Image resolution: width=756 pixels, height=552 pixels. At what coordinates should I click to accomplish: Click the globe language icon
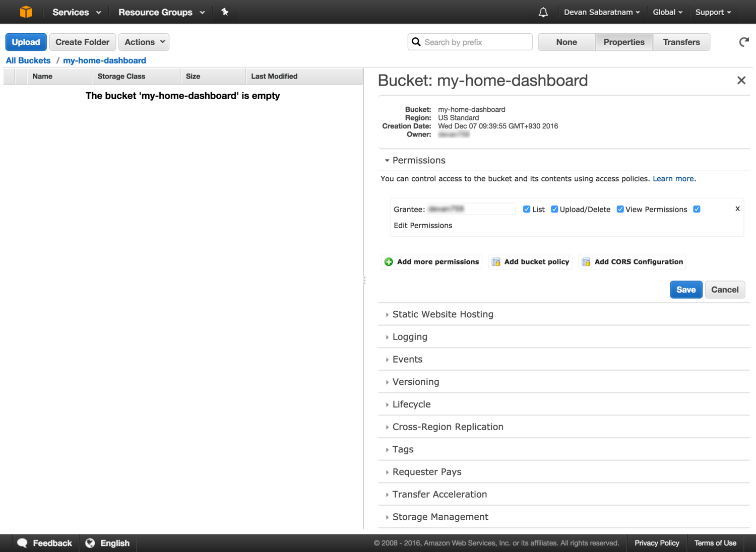coord(90,543)
